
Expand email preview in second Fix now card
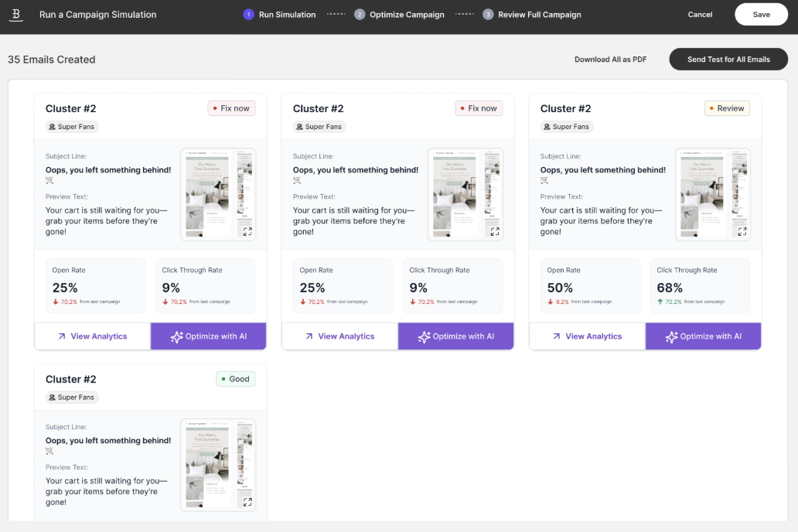click(495, 232)
